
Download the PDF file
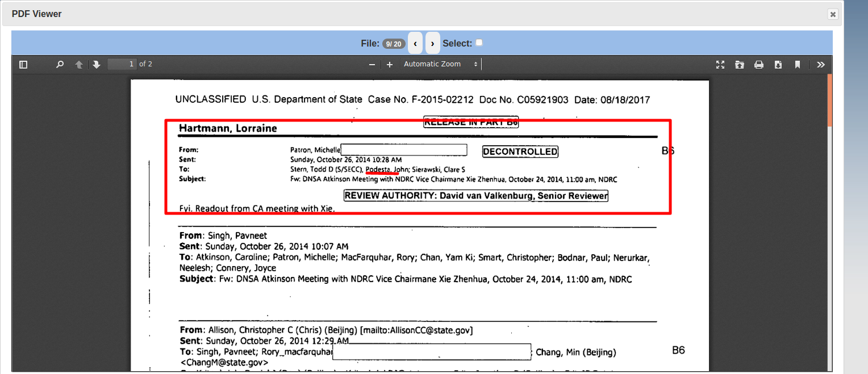pos(778,65)
